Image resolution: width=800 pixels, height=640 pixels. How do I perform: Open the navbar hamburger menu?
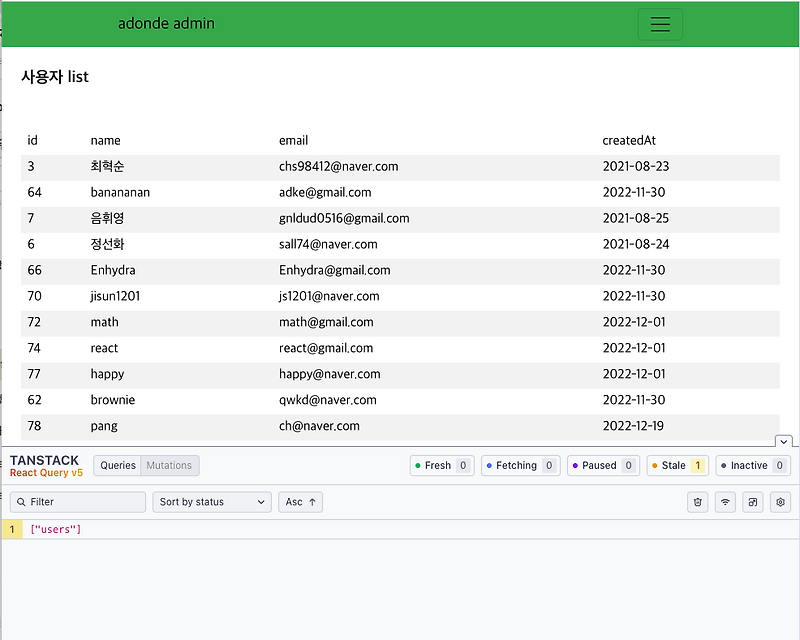pos(660,24)
